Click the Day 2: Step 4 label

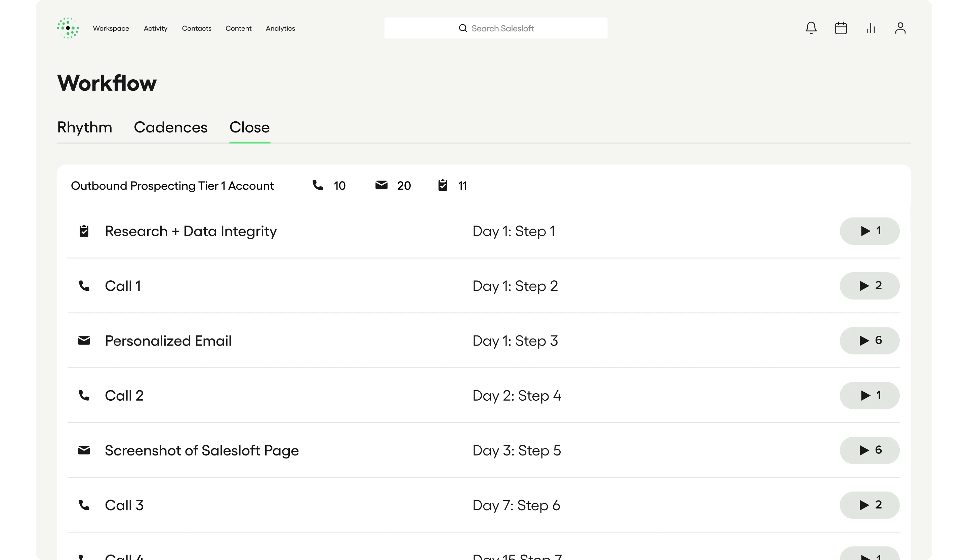coord(517,396)
